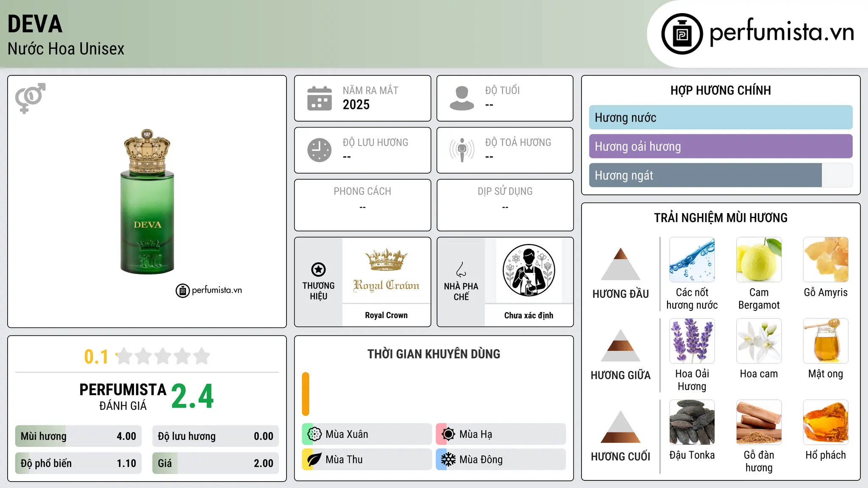This screenshot has width=868, height=488.
Task: Open the Chưa xác định perfumer label
Action: 529,315
